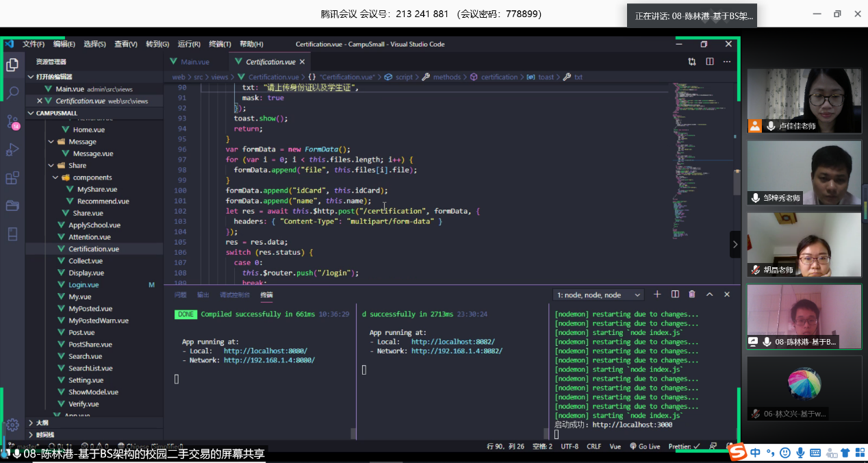The height and width of the screenshot is (463, 868).
Task: Switch to Problems panel tab
Action: [x=180, y=295]
